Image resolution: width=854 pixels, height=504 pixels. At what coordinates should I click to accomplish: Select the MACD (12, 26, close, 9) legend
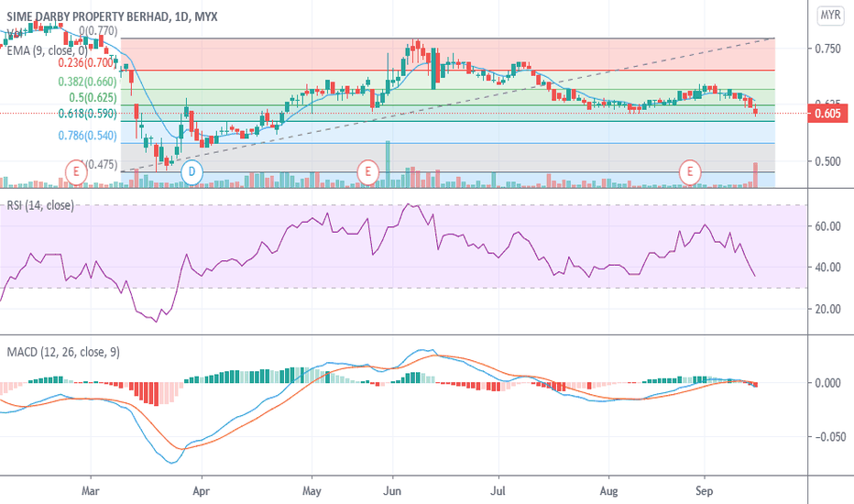pos(63,352)
